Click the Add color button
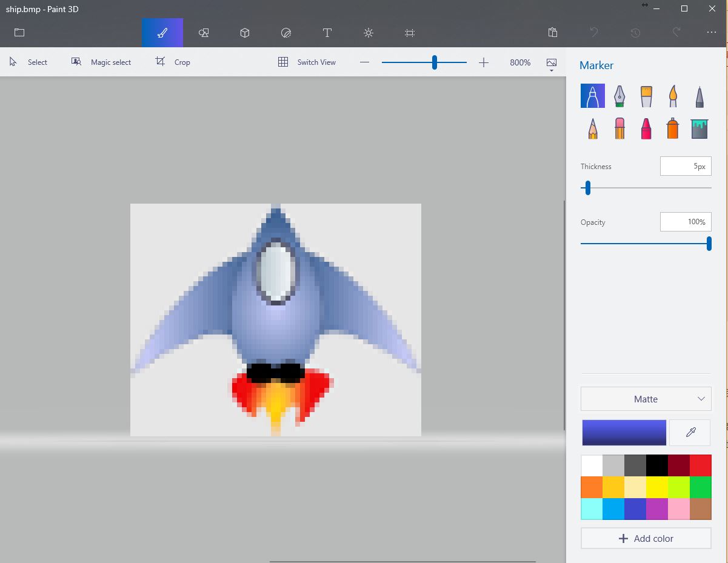Image resolution: width=728 pixels, height=563 pixels. 646,538
